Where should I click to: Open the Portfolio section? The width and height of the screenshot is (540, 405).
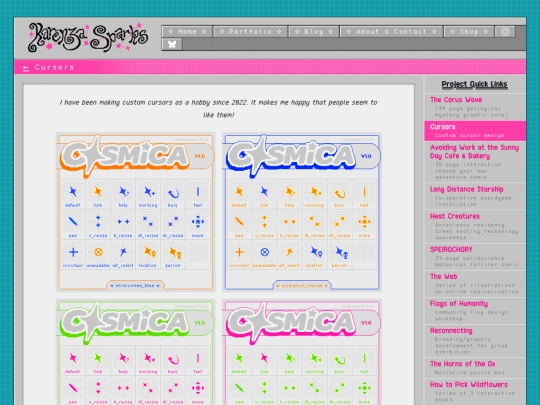pos(250,32)
